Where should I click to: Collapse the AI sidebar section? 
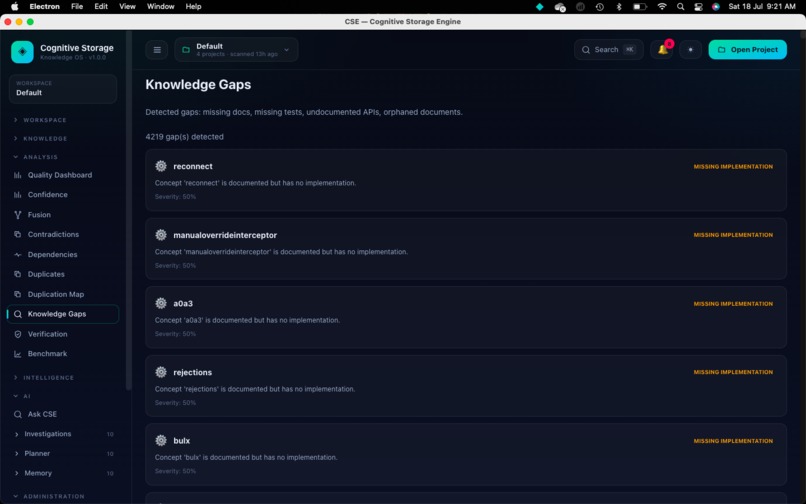(x=22, y=396)
